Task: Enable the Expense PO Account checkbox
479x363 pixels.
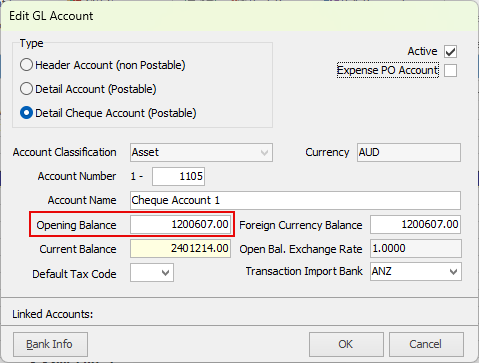Action: 450,70
